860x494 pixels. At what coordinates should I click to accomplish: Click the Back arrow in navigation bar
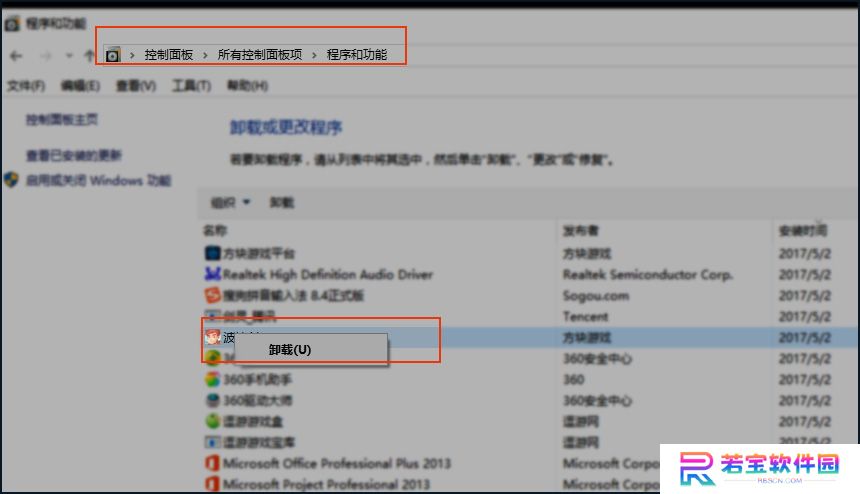coord(16,55)
